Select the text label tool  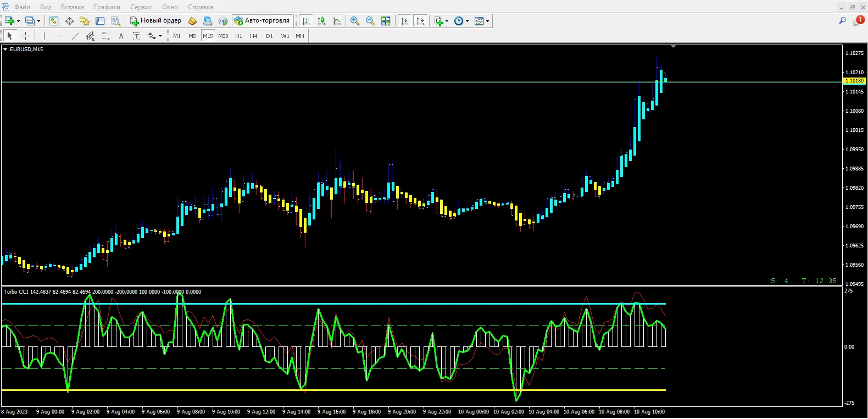[136, 36]
